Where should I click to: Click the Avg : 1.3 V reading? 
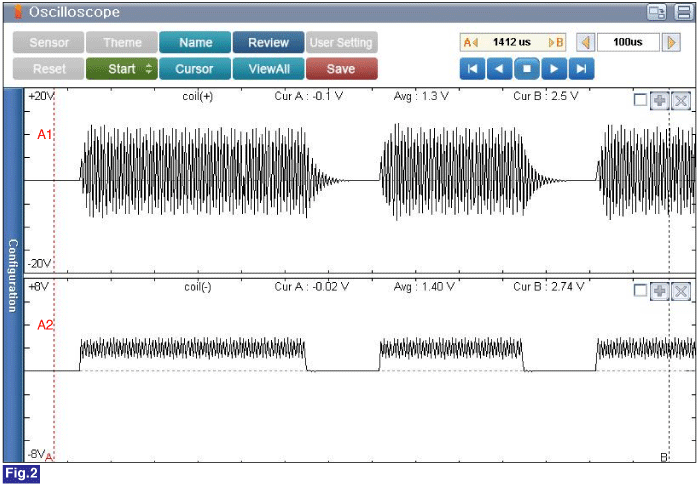[x=421, y=96]
